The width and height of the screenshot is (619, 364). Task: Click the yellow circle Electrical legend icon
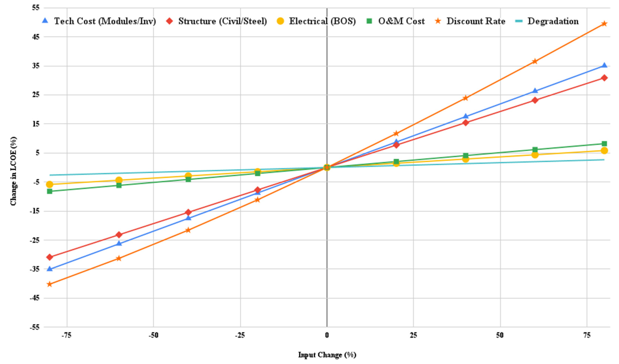(x=280, y=21)
